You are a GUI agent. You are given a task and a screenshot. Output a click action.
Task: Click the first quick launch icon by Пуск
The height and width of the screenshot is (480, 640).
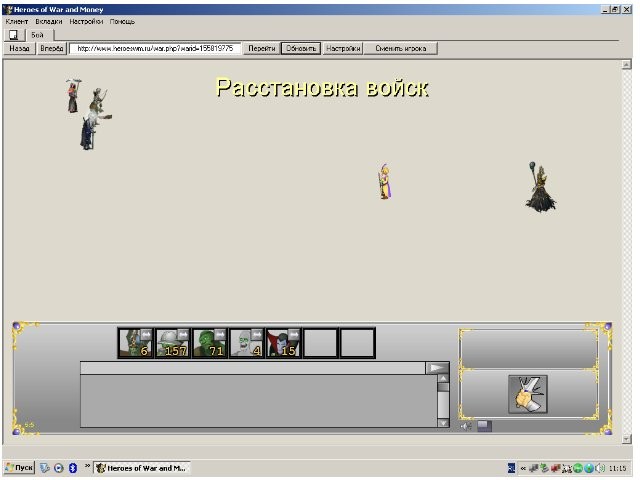pyautogui.click(x=44, y=468)
